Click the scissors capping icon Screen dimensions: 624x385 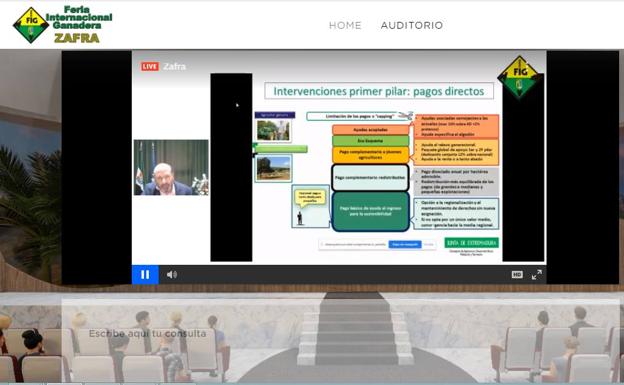click(x=406, y=115)
